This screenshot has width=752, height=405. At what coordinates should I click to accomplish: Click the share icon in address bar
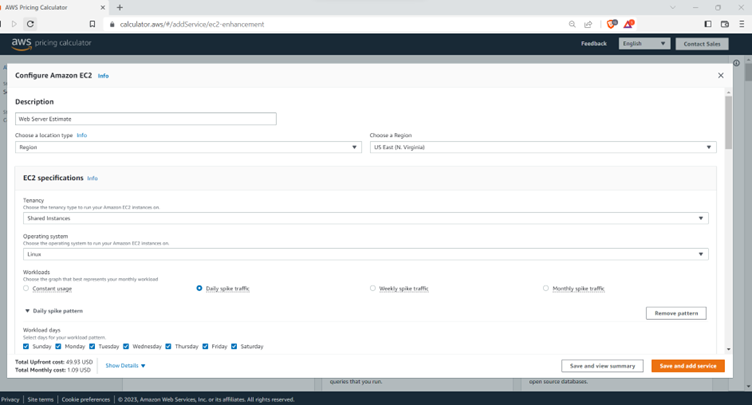tap(588, 24)
